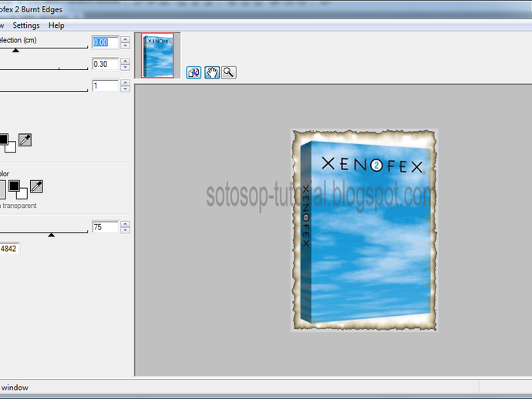Image resolution: width=532 pixels, height=399 pixels.
Task: Click the 0.00 selection value field
Action: click(105, 42)
